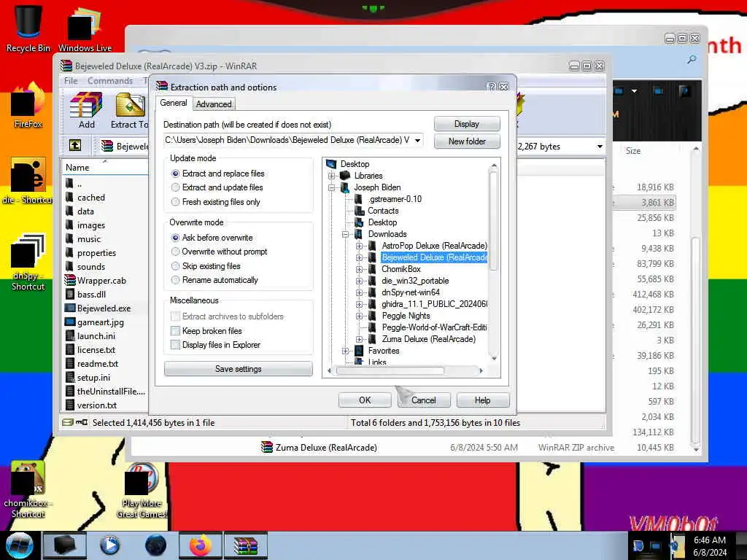Click the Extract To toolbar icon
Screen dimensions: 747x560
click(130, 111)
